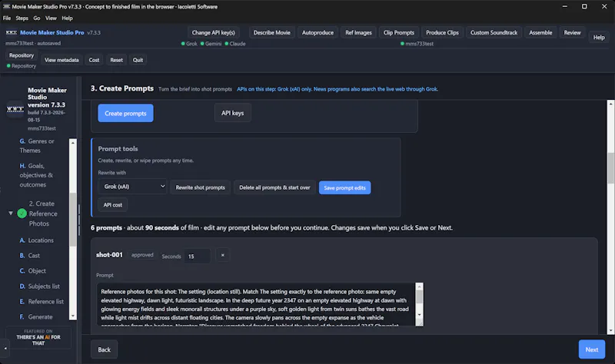Select Object in sidebar
The image size is (615, 364).
[x=32, y=271]
